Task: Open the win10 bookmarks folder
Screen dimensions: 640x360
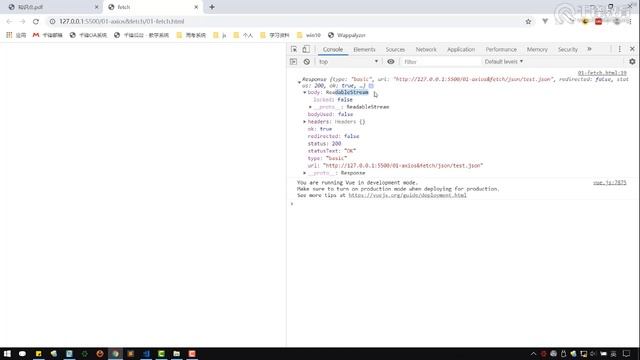Action: point(309,35)
